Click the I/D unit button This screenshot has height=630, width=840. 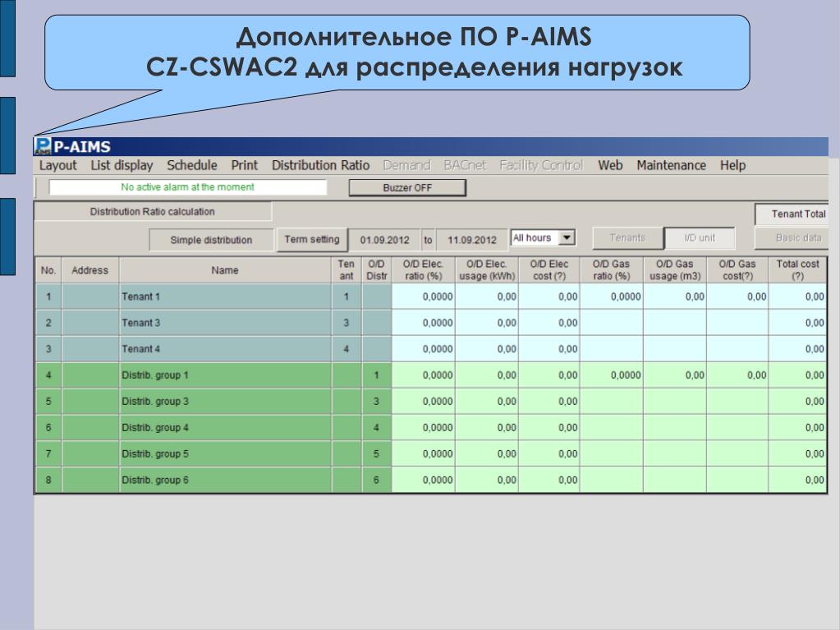[x=700, y=238]
